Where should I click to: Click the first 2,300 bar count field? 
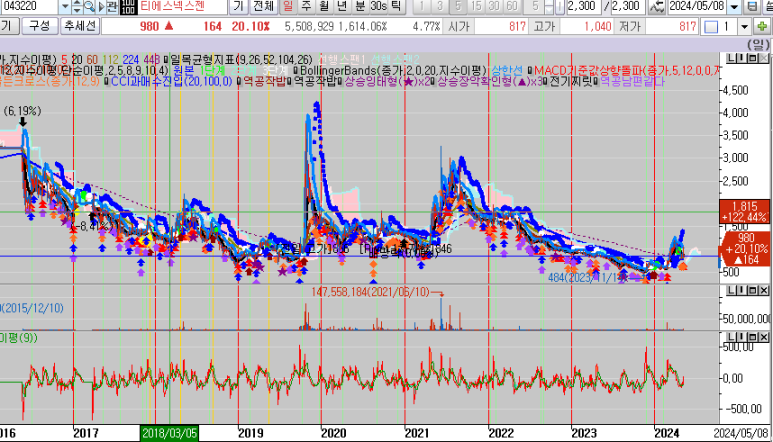582,6
